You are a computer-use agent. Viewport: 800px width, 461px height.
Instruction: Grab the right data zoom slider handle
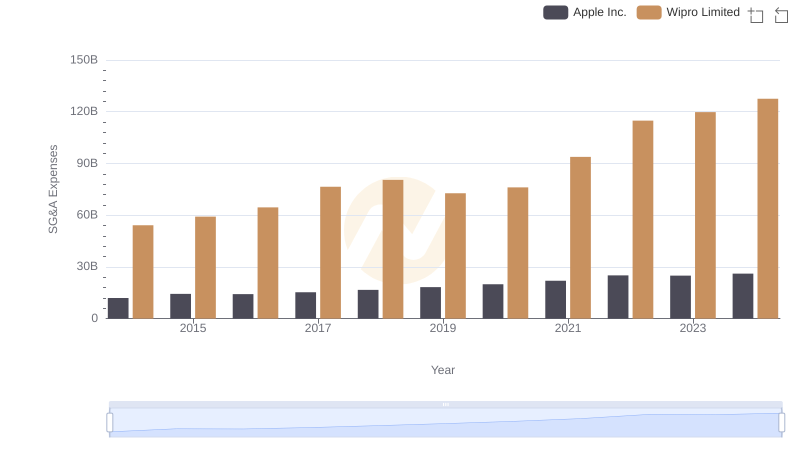coord(782,423)
